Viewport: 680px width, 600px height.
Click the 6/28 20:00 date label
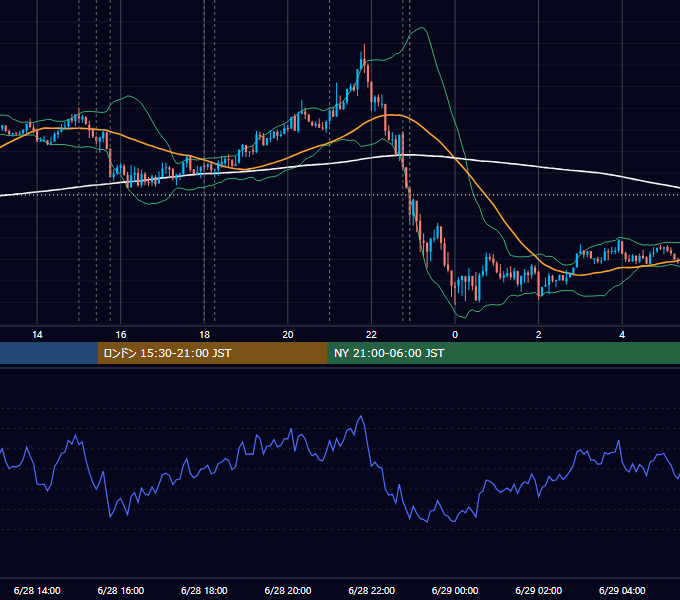coord(288,590)
